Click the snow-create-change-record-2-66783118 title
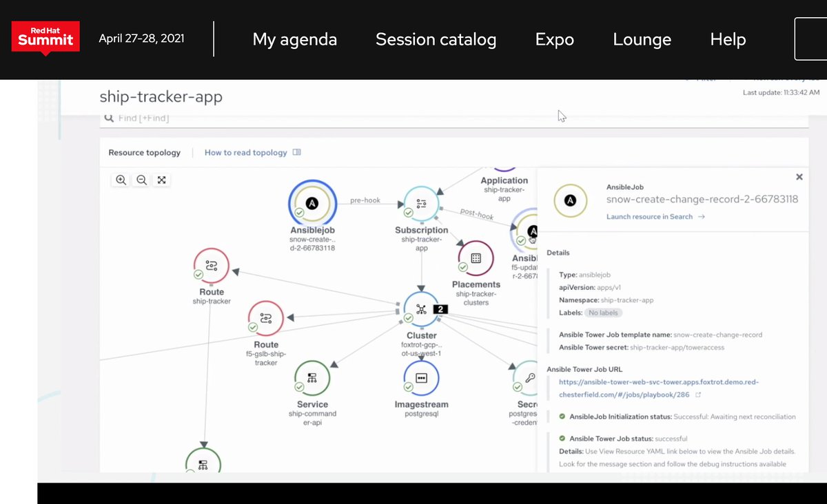 point(702,200)
